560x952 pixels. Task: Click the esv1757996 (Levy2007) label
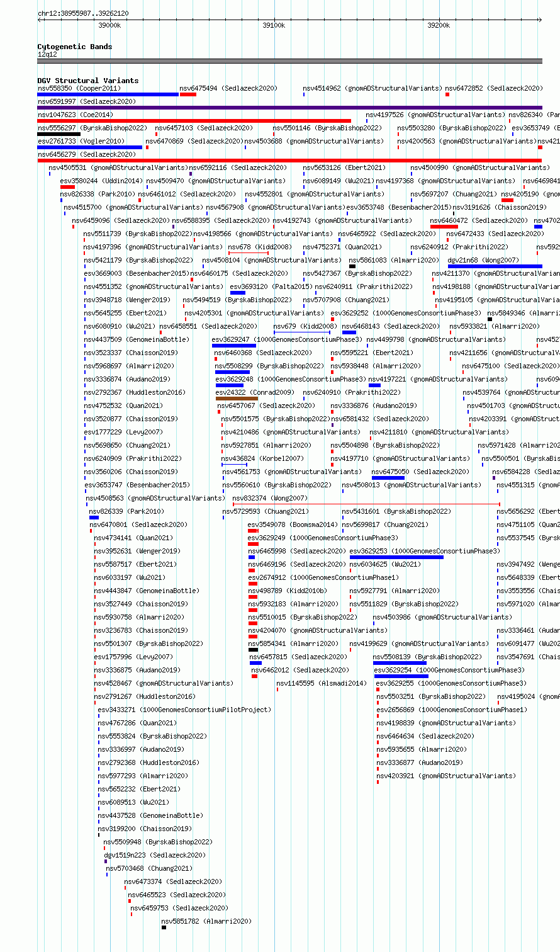133,657
